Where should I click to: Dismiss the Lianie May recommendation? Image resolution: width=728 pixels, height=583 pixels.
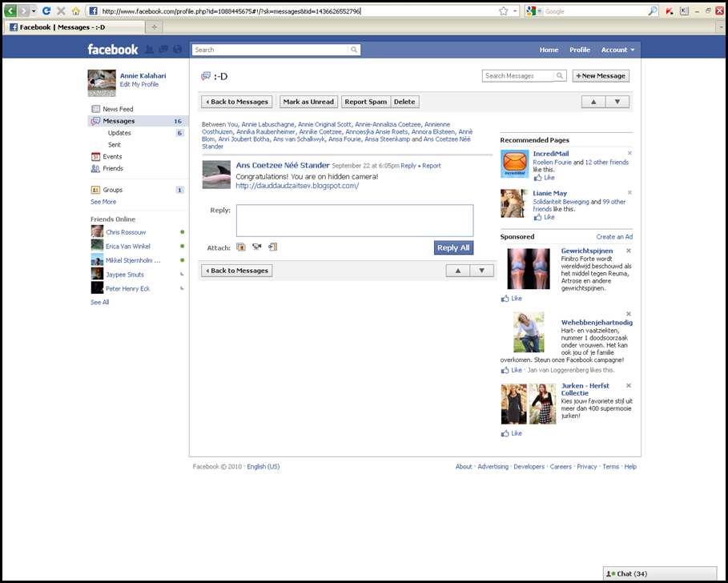[x=629, y=193]
